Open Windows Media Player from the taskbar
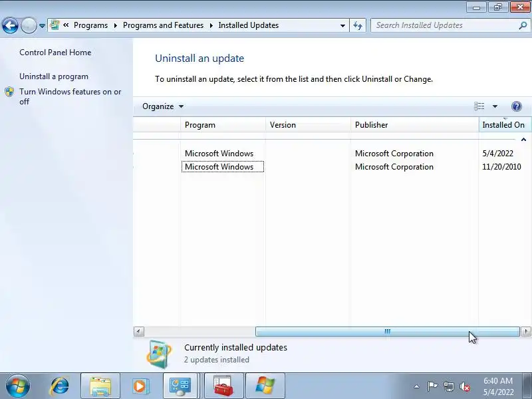Viewport: 532px width, 399px height. 140,386
